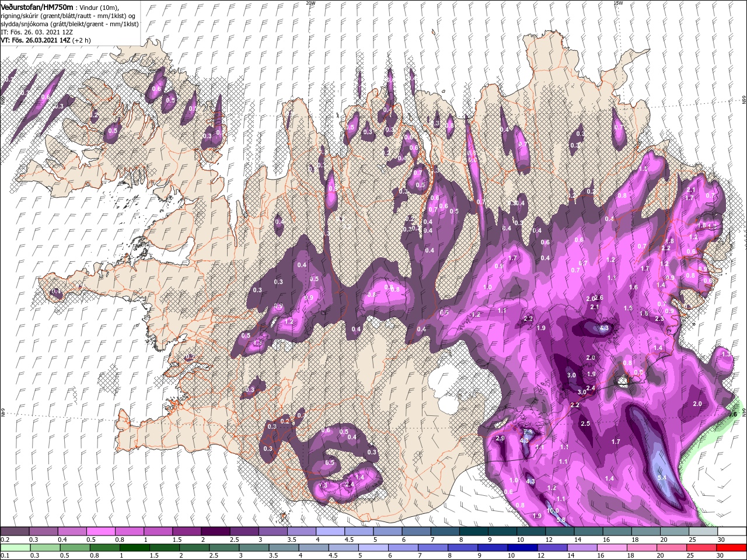The height and width of the screenshot is (560, 747).
Task: Select the darkest purple snow swatch for 2–2.5 mm
Action: (215, 531)
